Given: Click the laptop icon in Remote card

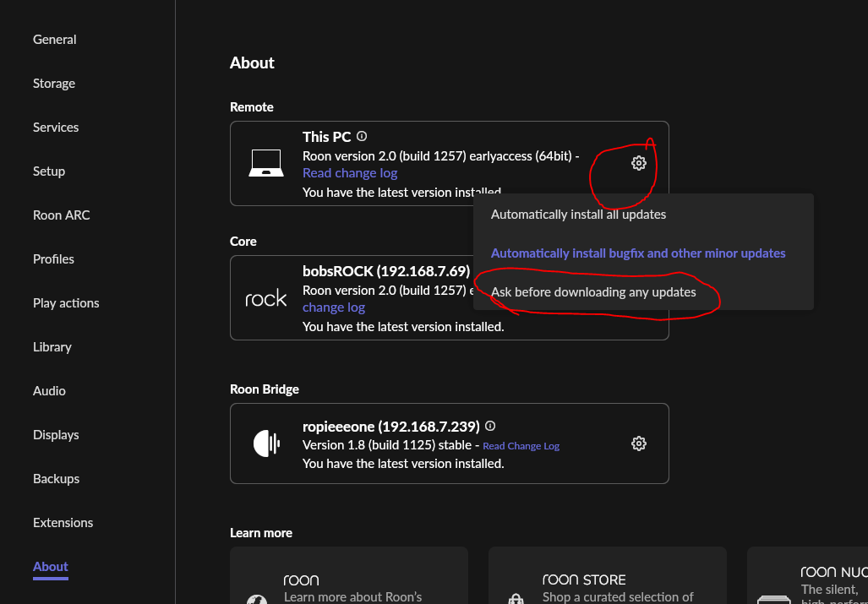Looking at the screenshot, I should [x=266, y=163].
